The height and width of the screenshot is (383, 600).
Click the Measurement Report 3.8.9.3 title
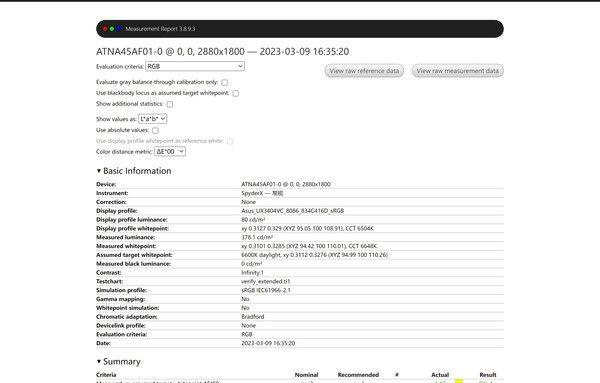160,29
